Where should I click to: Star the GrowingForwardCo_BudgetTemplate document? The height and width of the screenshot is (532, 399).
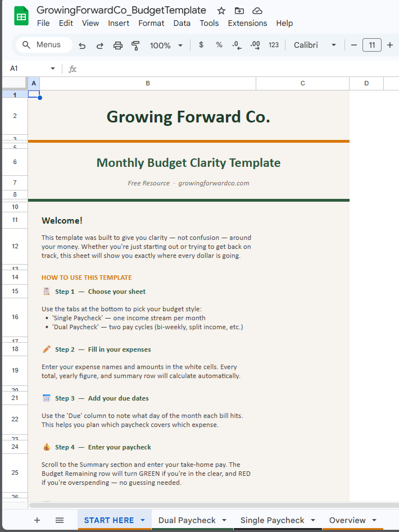221,11
